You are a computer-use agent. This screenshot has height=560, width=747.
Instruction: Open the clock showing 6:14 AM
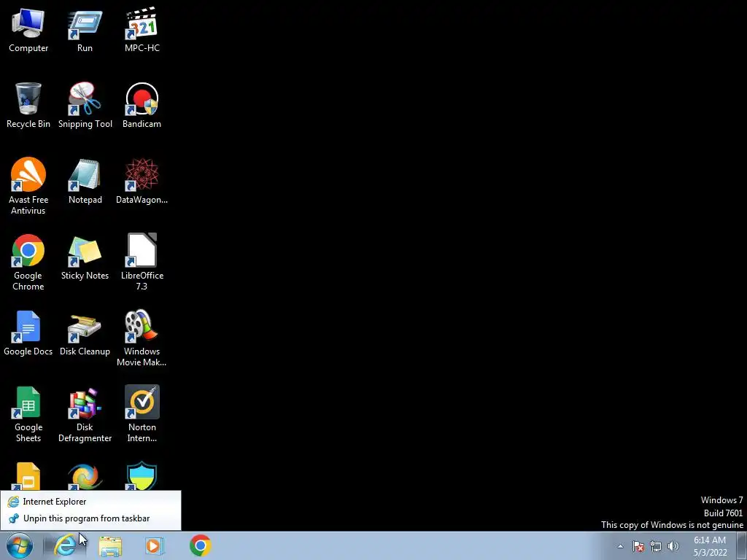tap(710, 546)
